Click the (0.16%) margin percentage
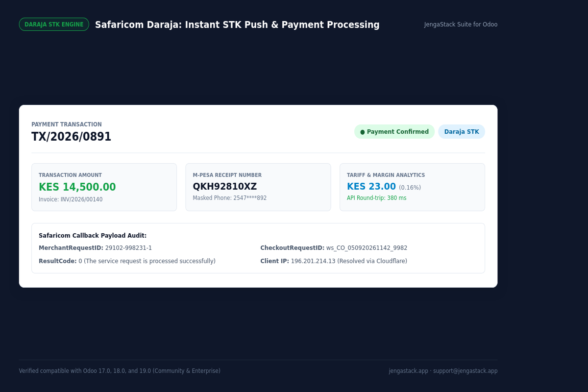Screen dimensions: 588x392 [x=410, y=188]
